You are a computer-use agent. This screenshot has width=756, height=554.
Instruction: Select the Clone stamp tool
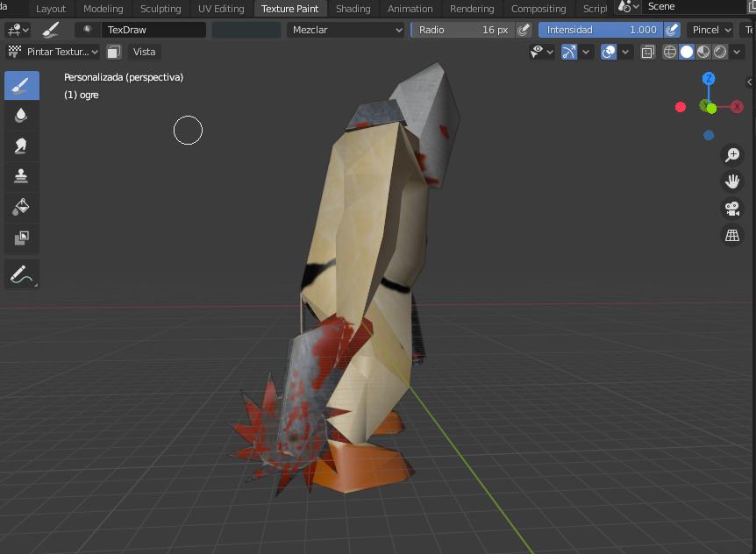pos(22,176)
